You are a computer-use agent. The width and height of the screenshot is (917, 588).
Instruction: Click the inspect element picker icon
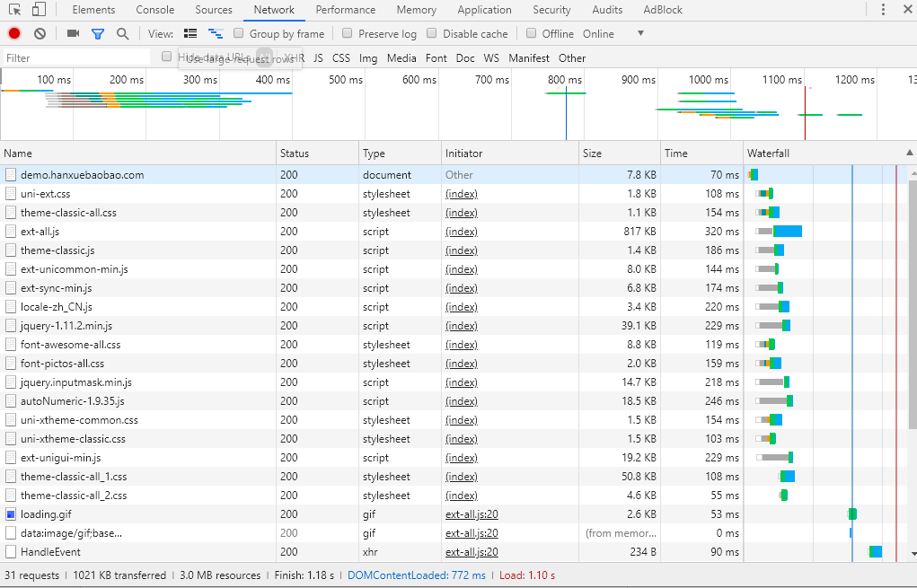13,10
